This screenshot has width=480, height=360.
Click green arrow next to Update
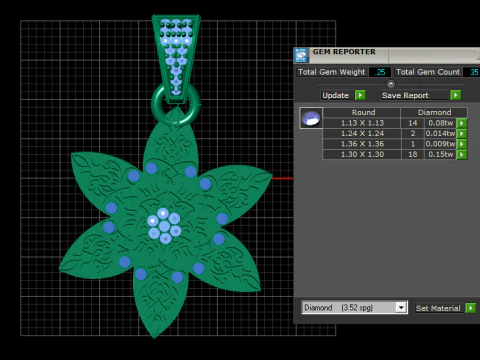[x=360, y=95]
